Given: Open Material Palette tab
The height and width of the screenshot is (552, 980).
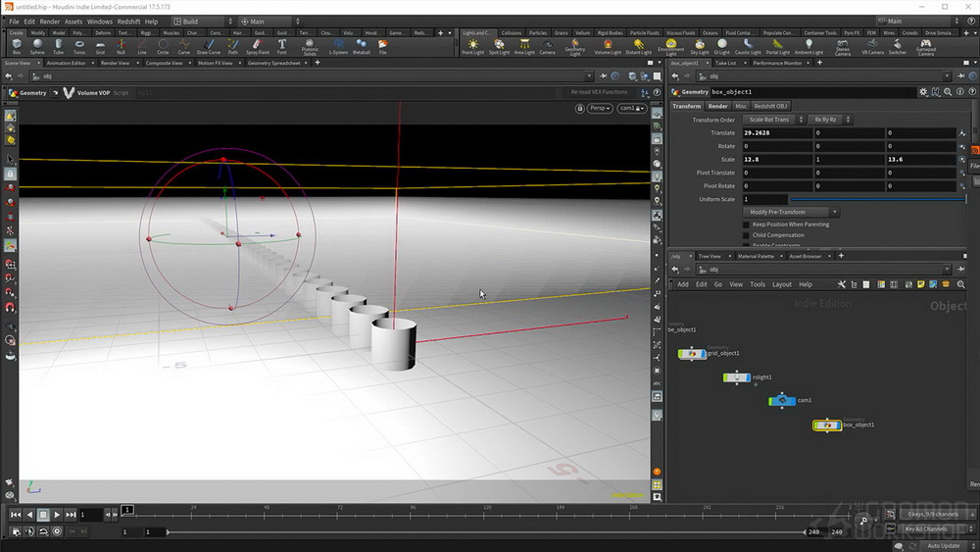Looking at the screenshot, I should point(756,256).
